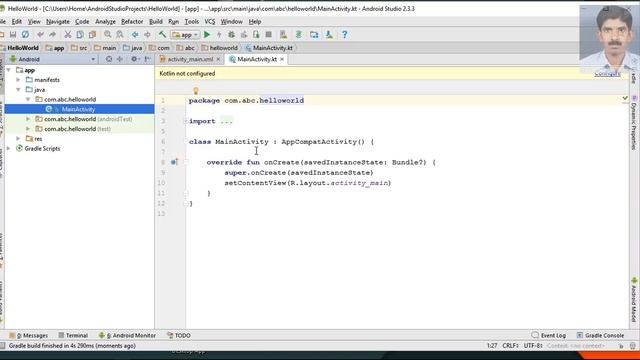Expand com.abc.helloworld (androidTest) node
Screen dimensions: 640x360
[28, 119]
